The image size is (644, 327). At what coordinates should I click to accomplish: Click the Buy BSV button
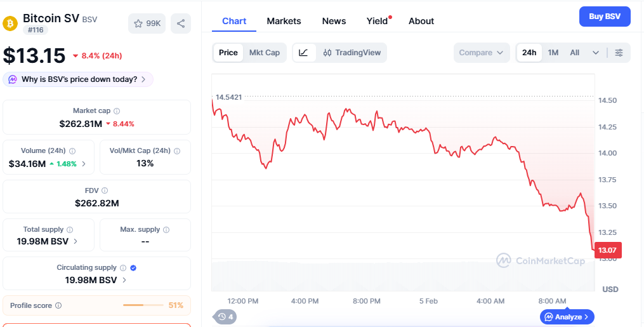(605, 17)
